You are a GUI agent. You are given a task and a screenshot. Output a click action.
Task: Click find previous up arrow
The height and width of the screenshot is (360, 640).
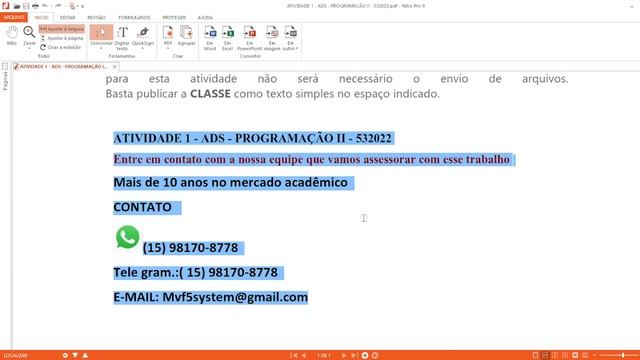85,356
